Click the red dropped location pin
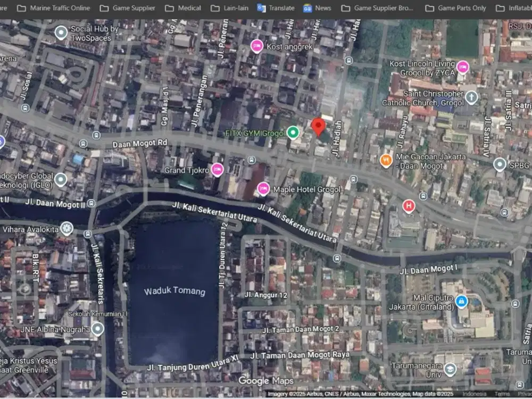The width and height of the screenshot is (532, 399). (x=318, y=127)
